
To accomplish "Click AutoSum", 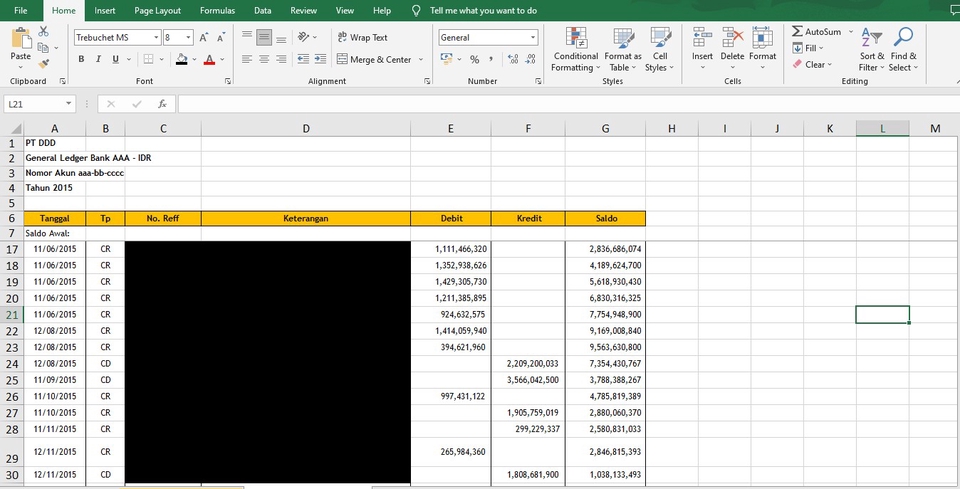I will pyautogui.click(x=817, y=32).
